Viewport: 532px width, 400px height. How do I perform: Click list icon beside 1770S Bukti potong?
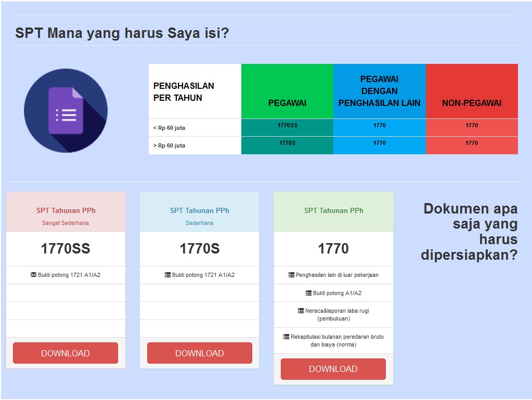167,275
